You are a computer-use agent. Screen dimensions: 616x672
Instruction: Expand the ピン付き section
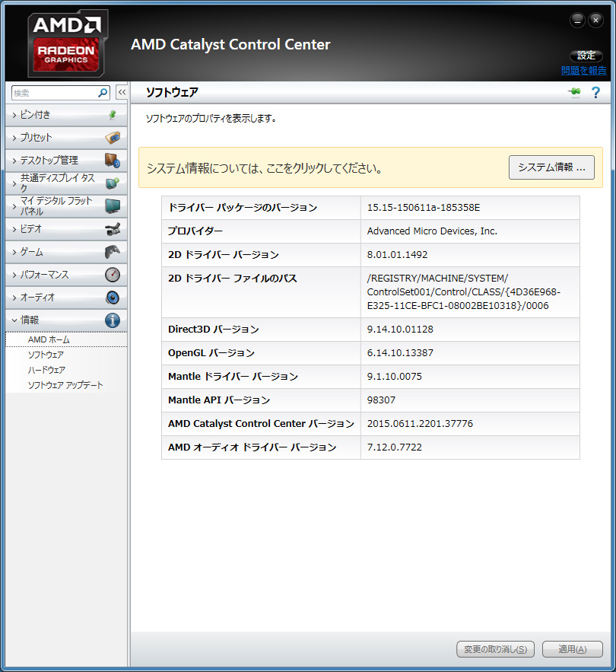66,115
